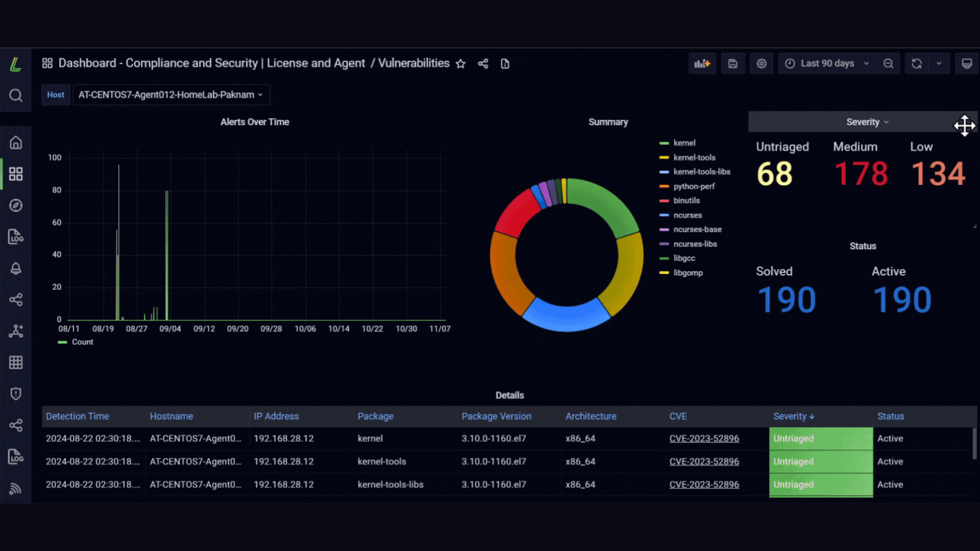Open shield security icon in sidebar
The width and height of the screenshot is (980, 551).
tap(16, 394)
